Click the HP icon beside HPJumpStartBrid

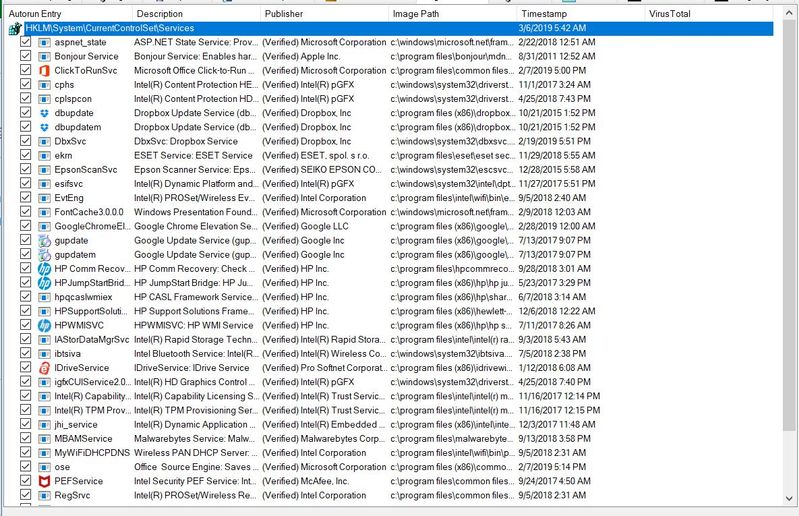[44, 283]
